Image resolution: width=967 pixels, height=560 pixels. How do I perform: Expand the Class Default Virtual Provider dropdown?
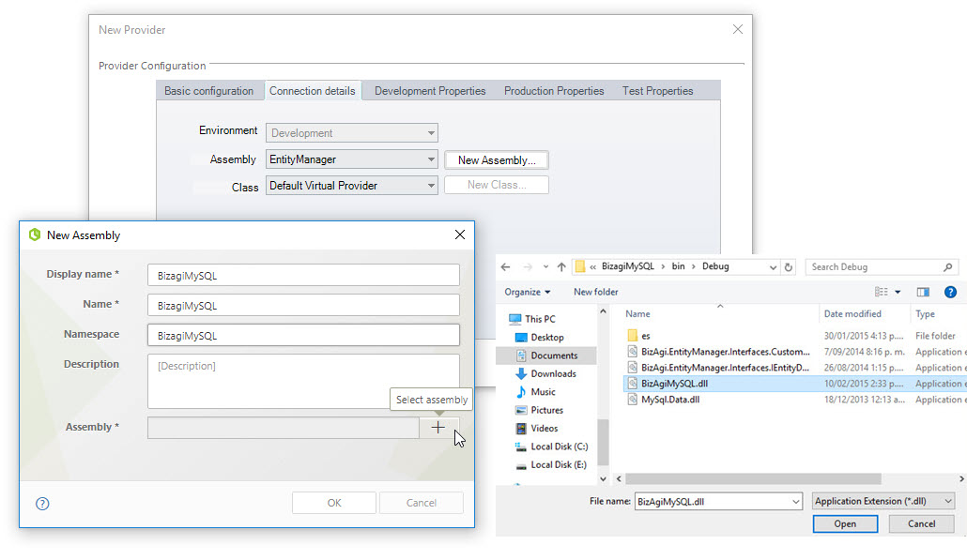pyautogui.click(x=431, y=186)
